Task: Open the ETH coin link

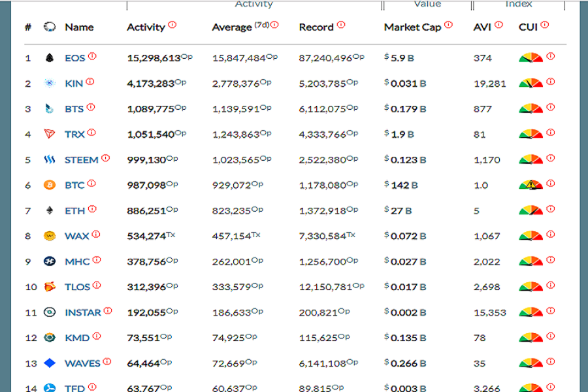Action: (x=75, y=211)
